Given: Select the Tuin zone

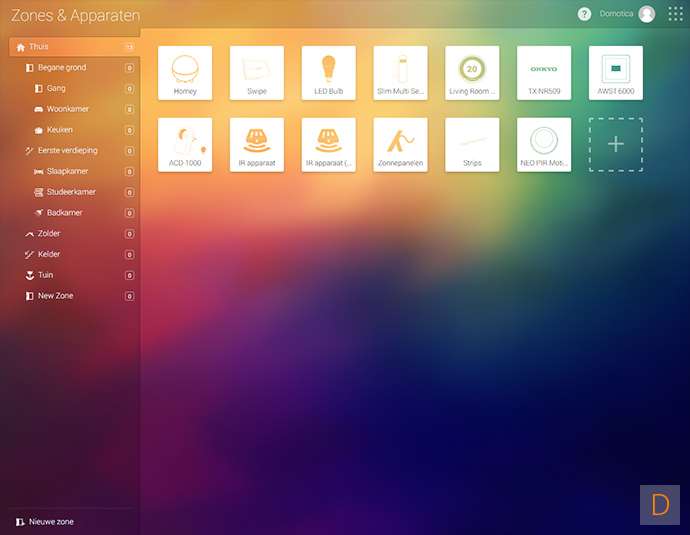Looking at the screenshot, I should click(79, 275).
